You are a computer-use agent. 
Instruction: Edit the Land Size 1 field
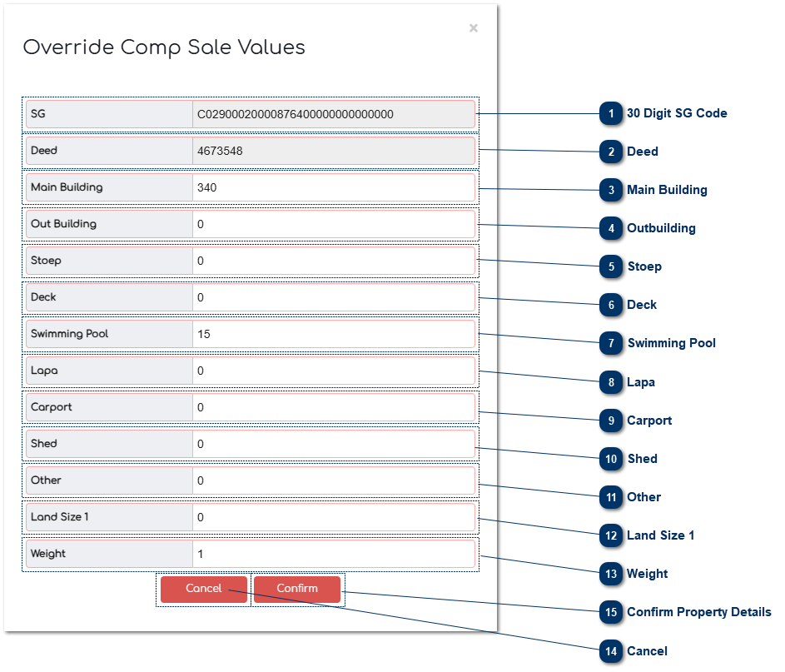click(334, 517)
